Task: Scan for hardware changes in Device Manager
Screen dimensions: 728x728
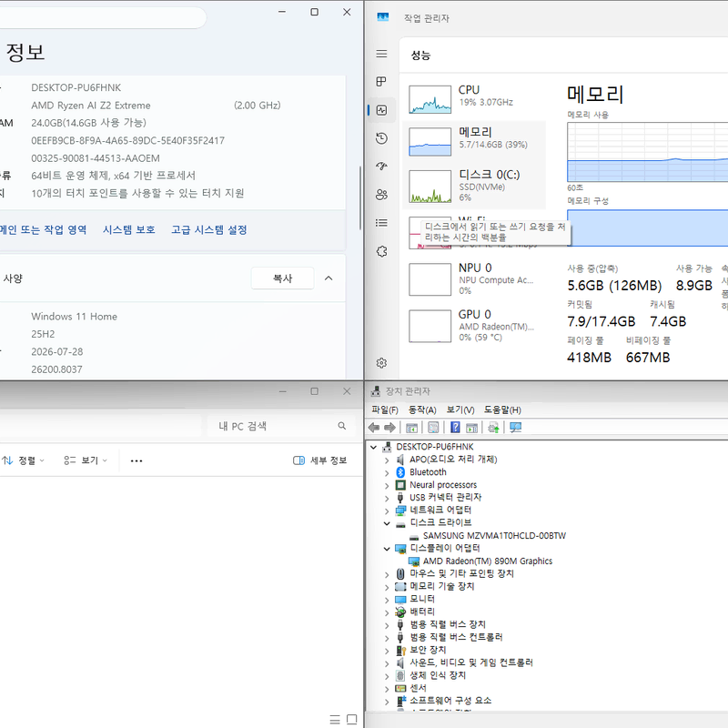Action: pos(515,427)
